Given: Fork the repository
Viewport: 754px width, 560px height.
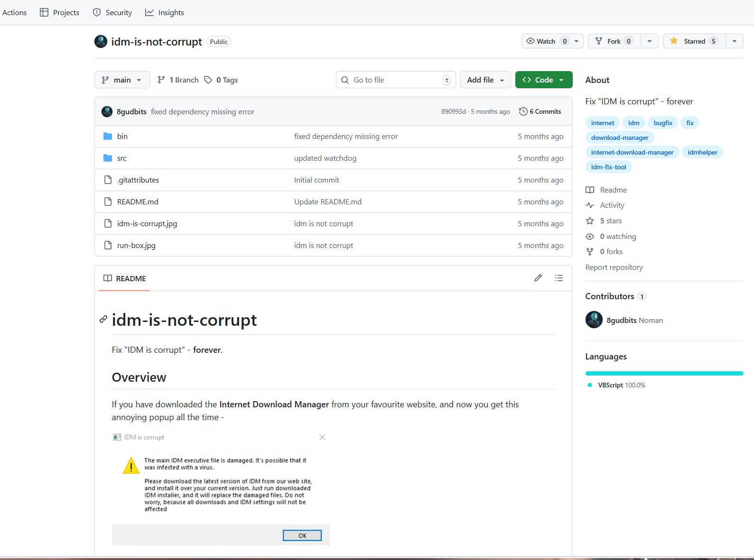Looking at the screenshot, I should [x=614, y=41].
